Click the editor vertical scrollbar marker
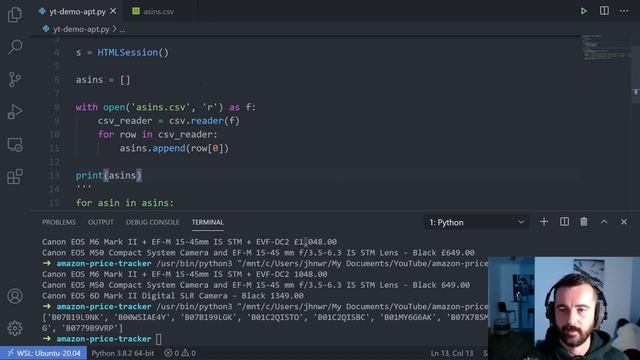 pyautogui.click(x=636, y=92)
